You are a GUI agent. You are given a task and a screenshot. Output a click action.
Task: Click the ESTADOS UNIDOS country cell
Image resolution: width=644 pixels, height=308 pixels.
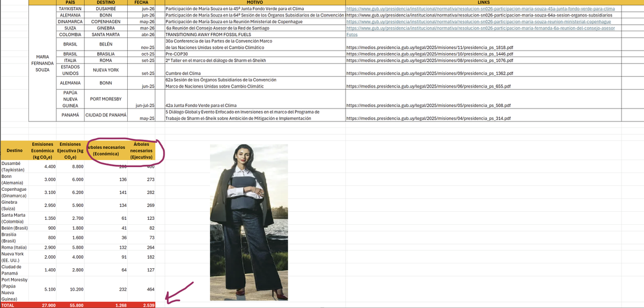pos(69,70)
